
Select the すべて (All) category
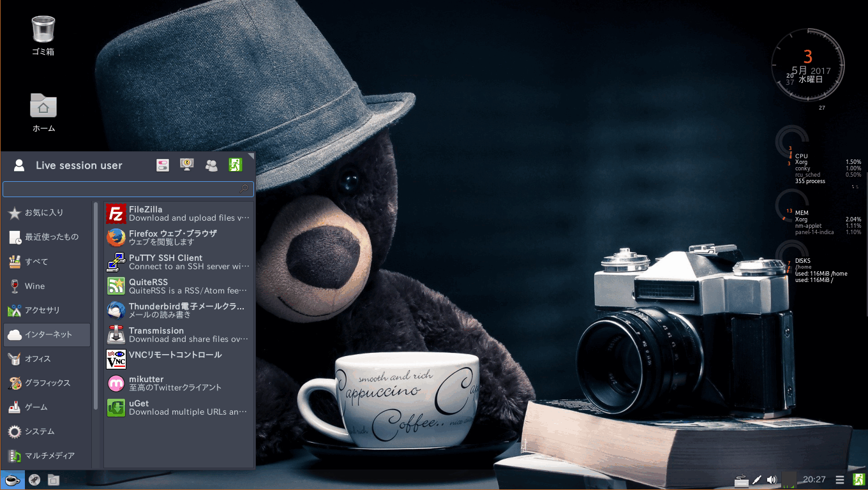pyautogui.click(x=47, y=262)
